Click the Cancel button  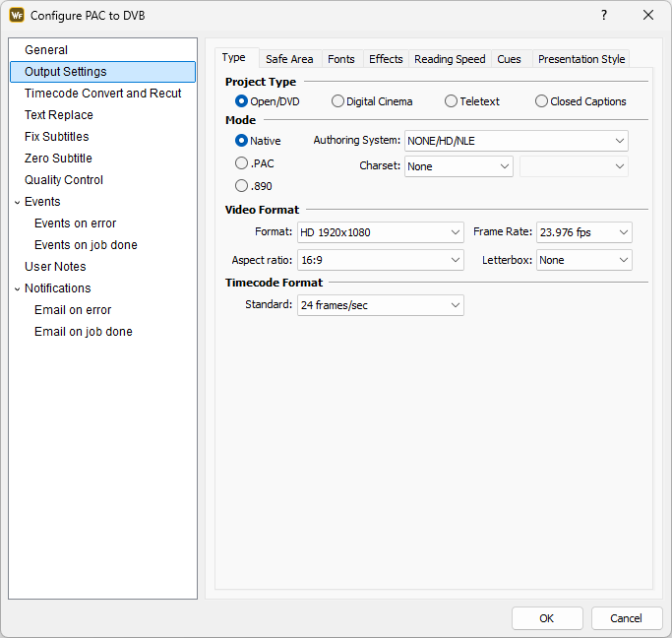626,618
